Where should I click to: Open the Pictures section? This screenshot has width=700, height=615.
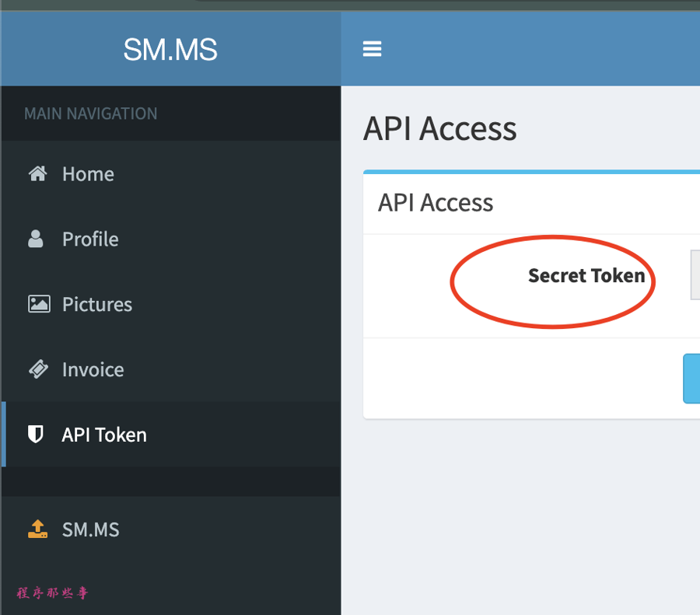97,305
